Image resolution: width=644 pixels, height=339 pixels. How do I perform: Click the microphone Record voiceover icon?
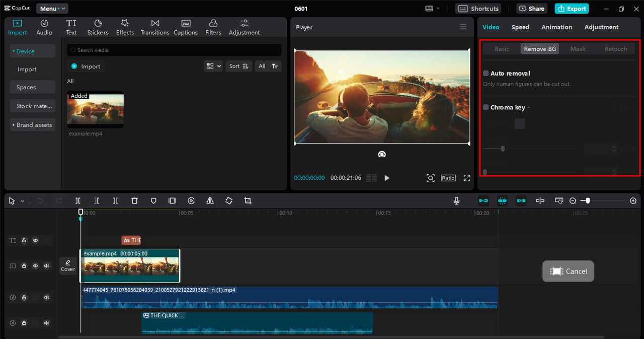point(456,200)
